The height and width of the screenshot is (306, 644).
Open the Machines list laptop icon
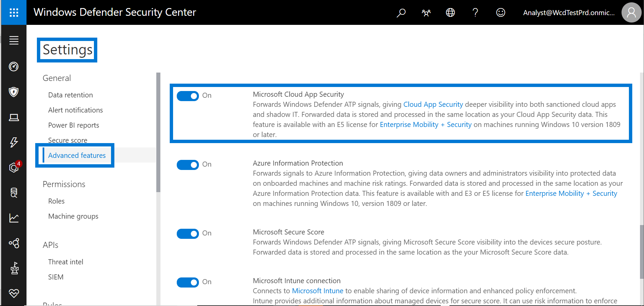click(x=14, y=118)
